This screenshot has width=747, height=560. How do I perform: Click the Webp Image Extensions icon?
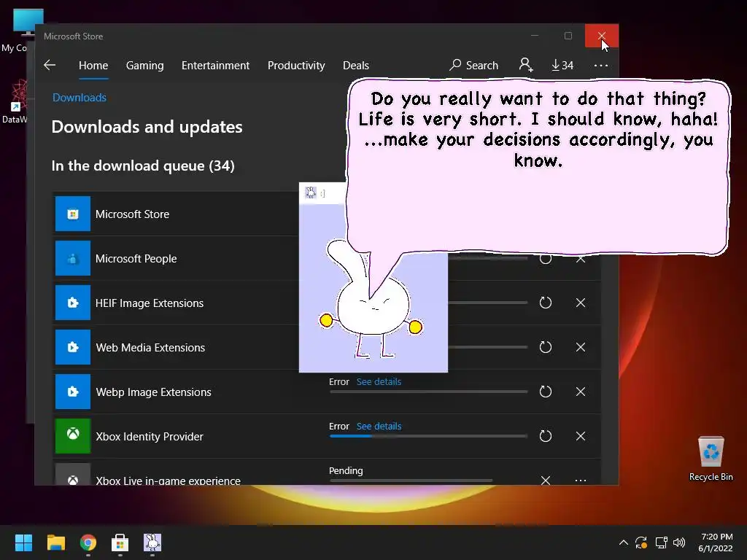73,392
